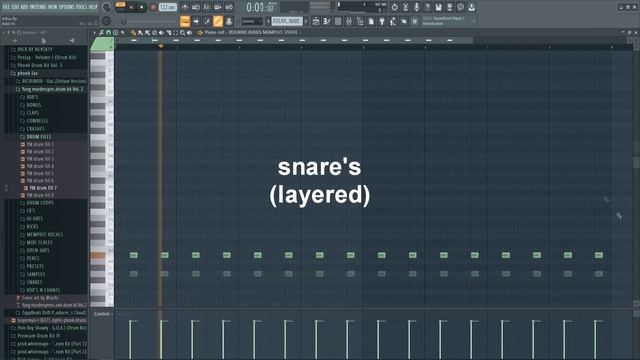
Task: Click the Pause/Play transport button
Action: tap(131, 7)
